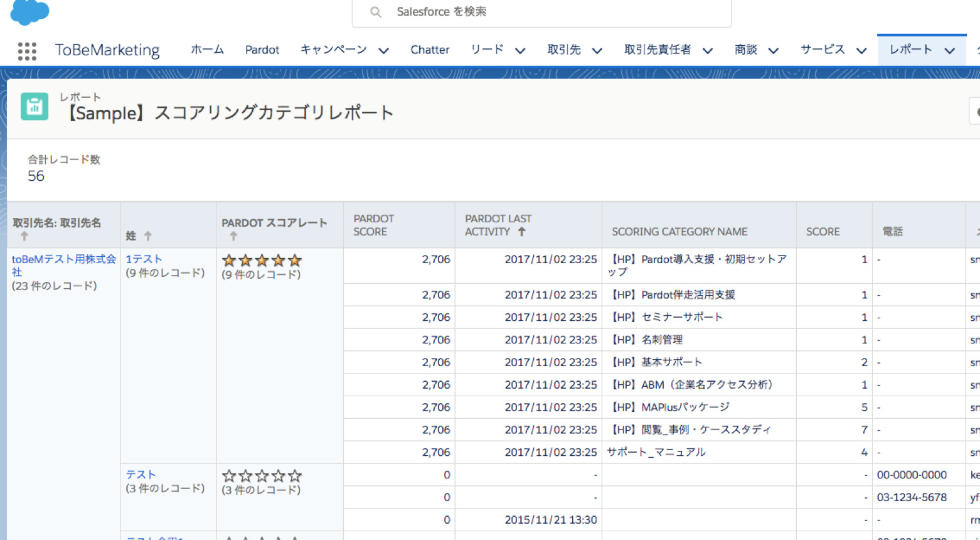Click phone number 03-1234-5678
The image size is (980, 540).
tap(912, 497)
